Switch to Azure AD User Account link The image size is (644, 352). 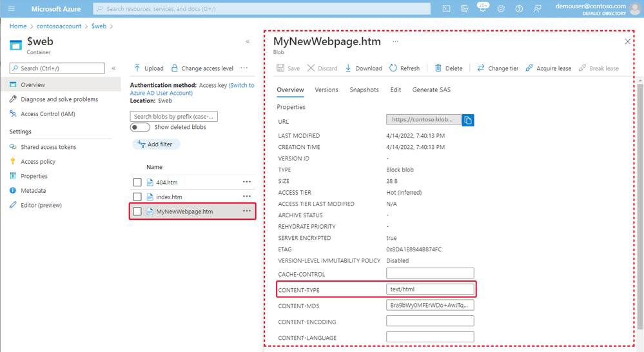coord(192,89)
